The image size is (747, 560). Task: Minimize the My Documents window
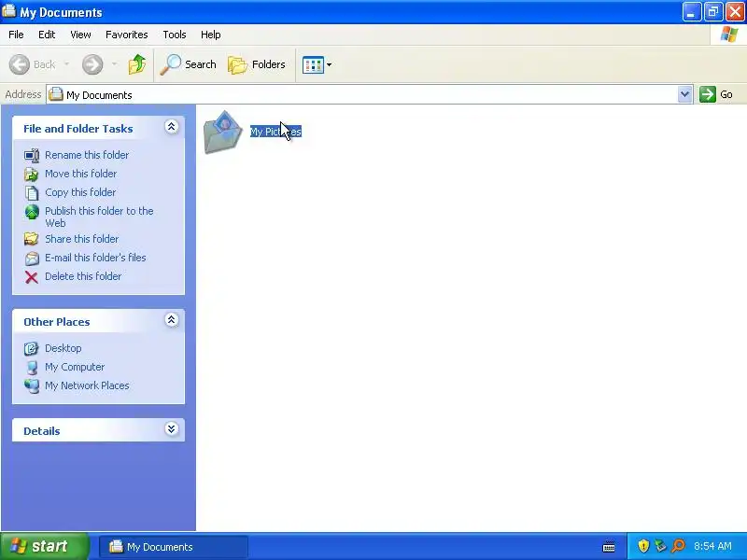click(691, 12)
